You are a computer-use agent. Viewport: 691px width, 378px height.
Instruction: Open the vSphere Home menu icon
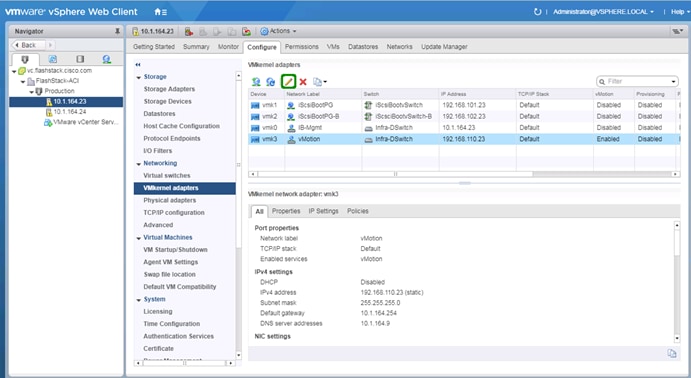[x=160, y=12]
